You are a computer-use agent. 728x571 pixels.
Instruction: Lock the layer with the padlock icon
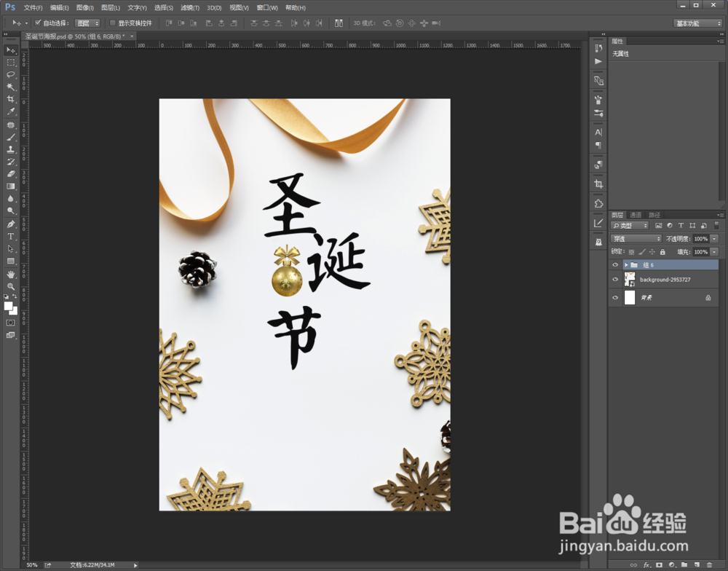(663, 252)
